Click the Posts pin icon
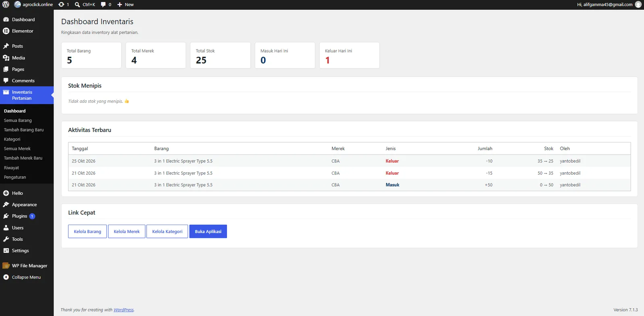This screenshot has width=644, height=316. click(6, 46)
